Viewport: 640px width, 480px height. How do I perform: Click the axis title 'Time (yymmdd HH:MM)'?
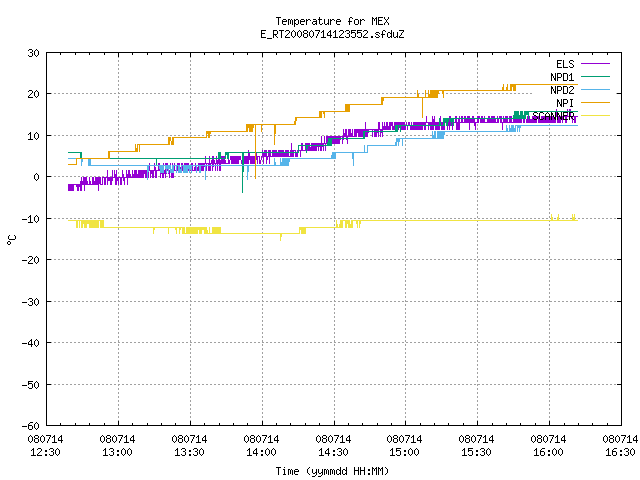point(332,471)
